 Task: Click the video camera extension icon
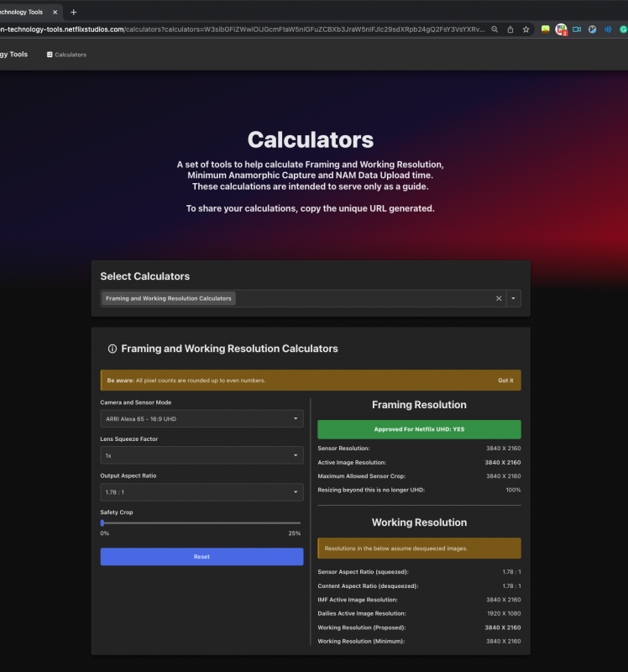577,29
